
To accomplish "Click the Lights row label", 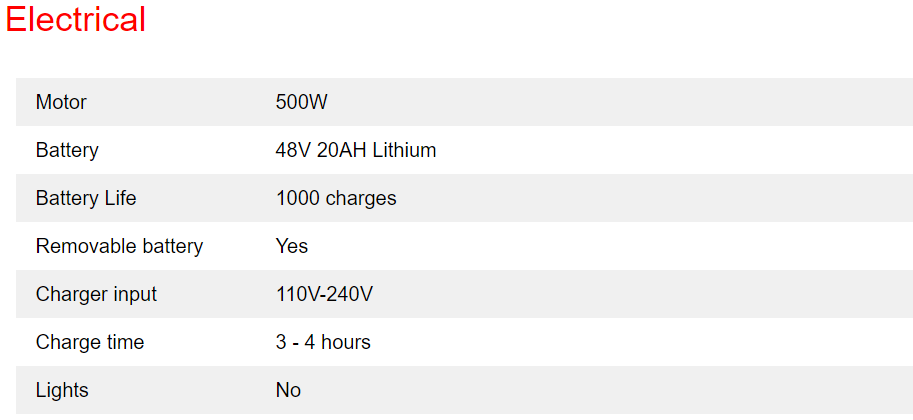I will coord(62,390).
